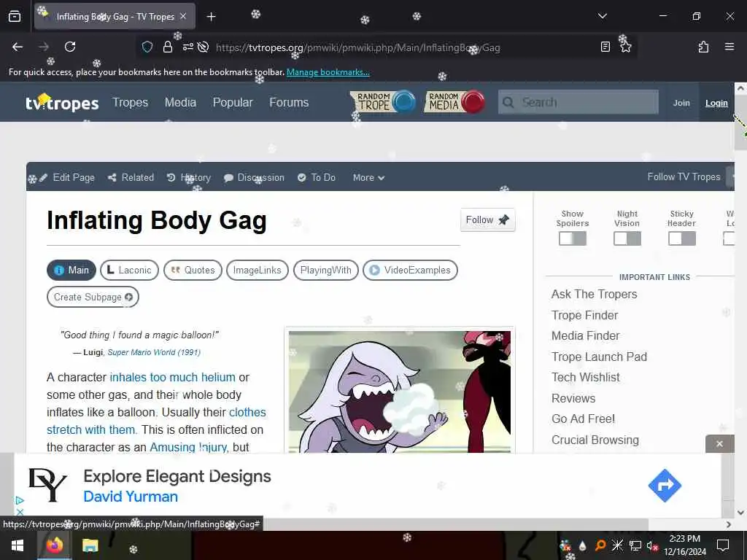Click the Follow pin button

coord(487,220)
